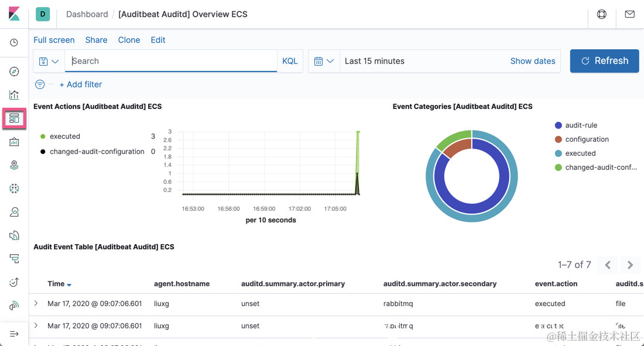Click liuxg in first row
Screen dimensions: 644x346
(x=162, y=304)
